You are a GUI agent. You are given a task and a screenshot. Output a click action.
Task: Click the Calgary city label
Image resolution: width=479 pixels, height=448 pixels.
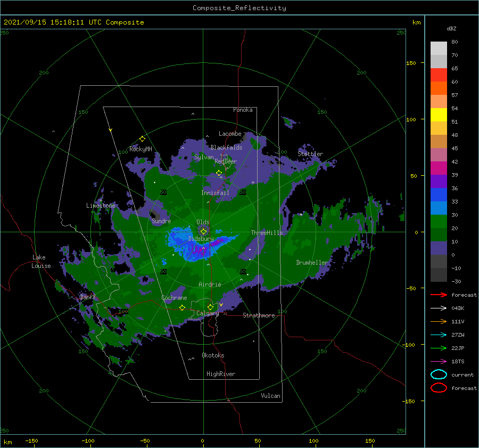pos(208,313)
